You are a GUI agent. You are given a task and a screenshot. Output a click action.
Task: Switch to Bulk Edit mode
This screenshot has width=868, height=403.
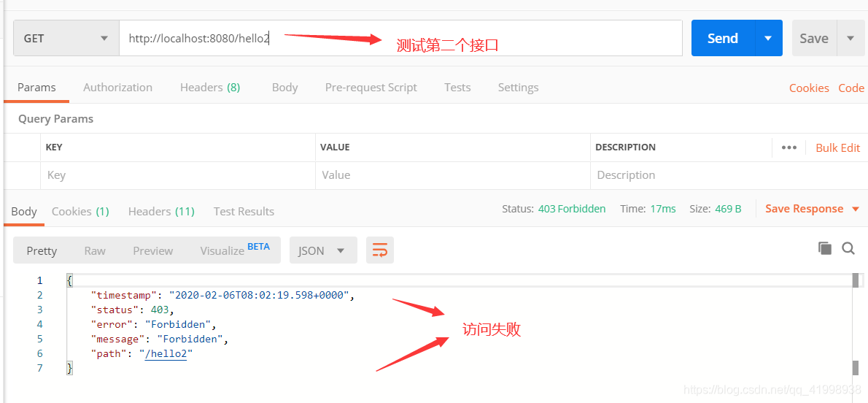[837, 147]
